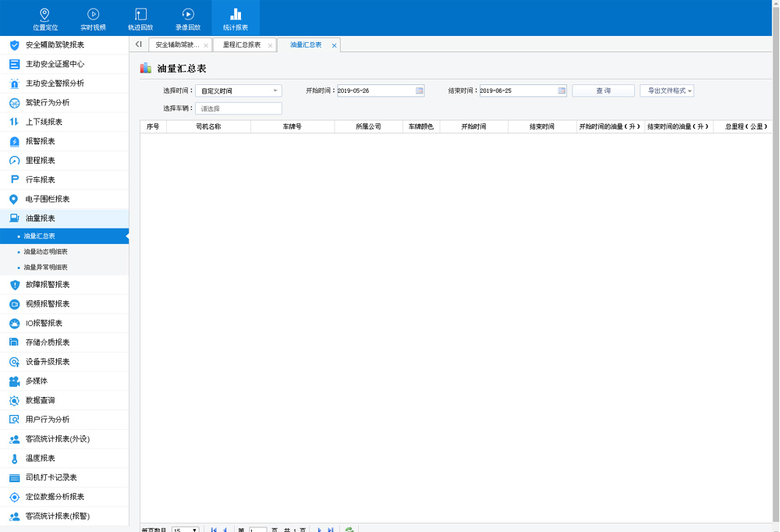Click the 查询 query button
This screenshot has height=532, width=780.
pos(603,90)
